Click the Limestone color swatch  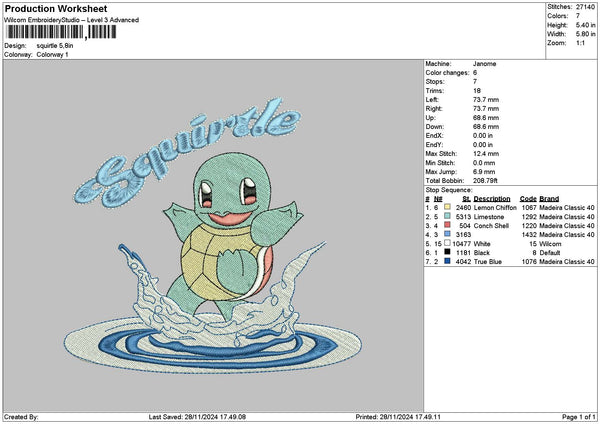pyautogui.click(x=447, y=216)
